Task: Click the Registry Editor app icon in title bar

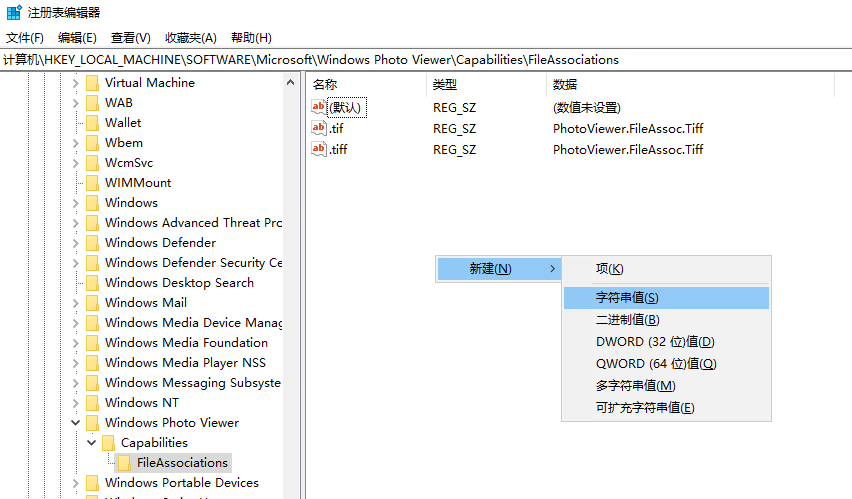Action: click(x=14, y=13)
